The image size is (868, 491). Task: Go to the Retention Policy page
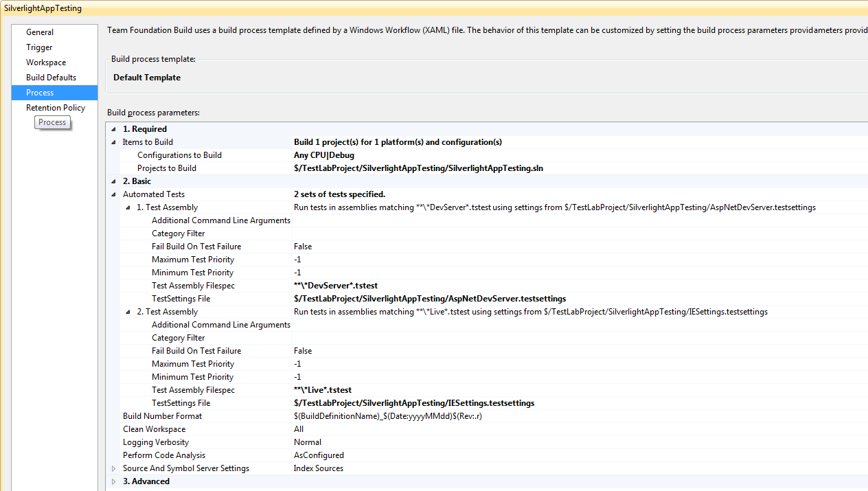click(x=54, y=108)
